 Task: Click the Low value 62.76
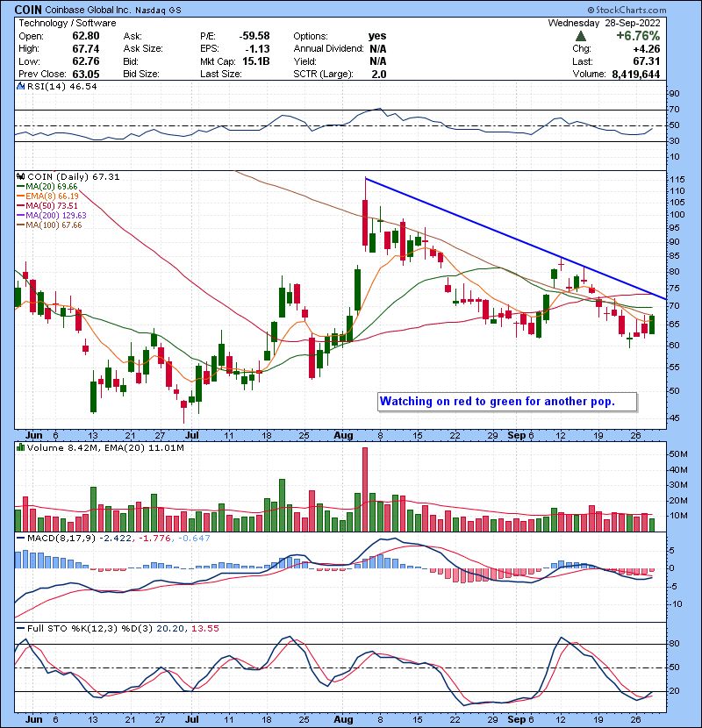(85, 61)
